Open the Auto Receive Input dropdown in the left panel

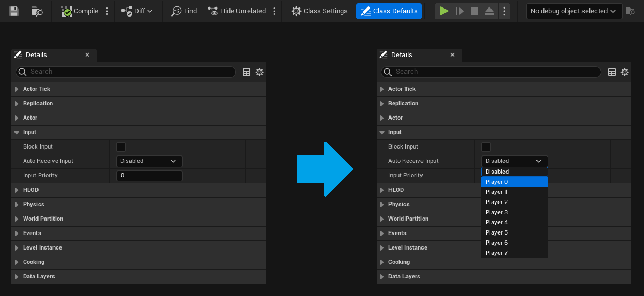(149, 161)
